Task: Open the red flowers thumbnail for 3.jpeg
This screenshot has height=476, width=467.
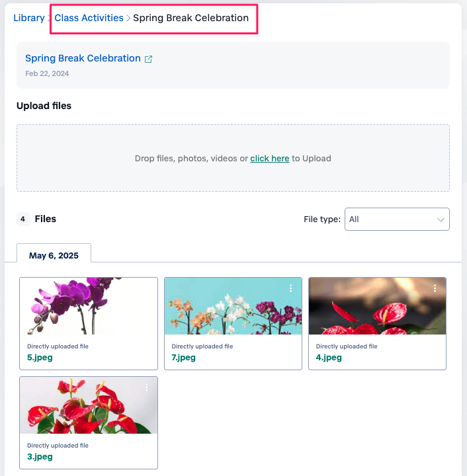Action: pyautogui.click(x=89, y=405)
